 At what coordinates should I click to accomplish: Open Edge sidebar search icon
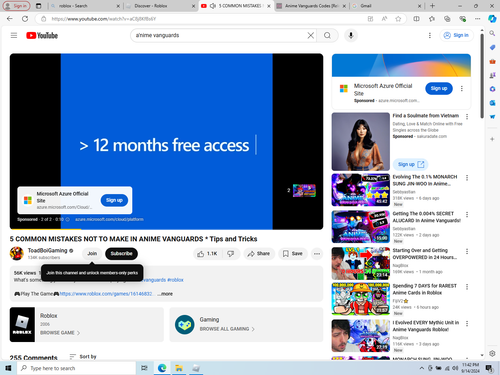click(x=492, y=33)
